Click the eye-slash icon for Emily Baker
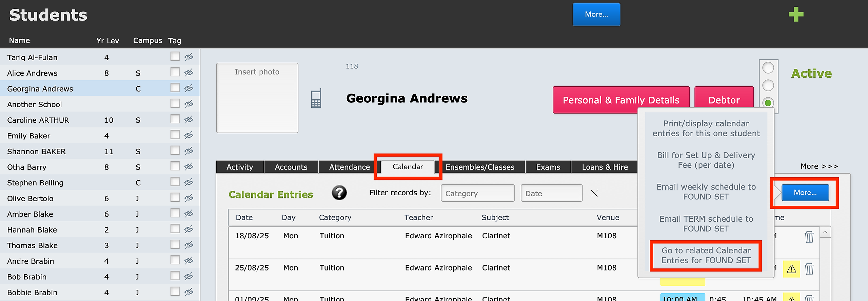Screen dimensions: 868x301 click(x=189, y=135)
